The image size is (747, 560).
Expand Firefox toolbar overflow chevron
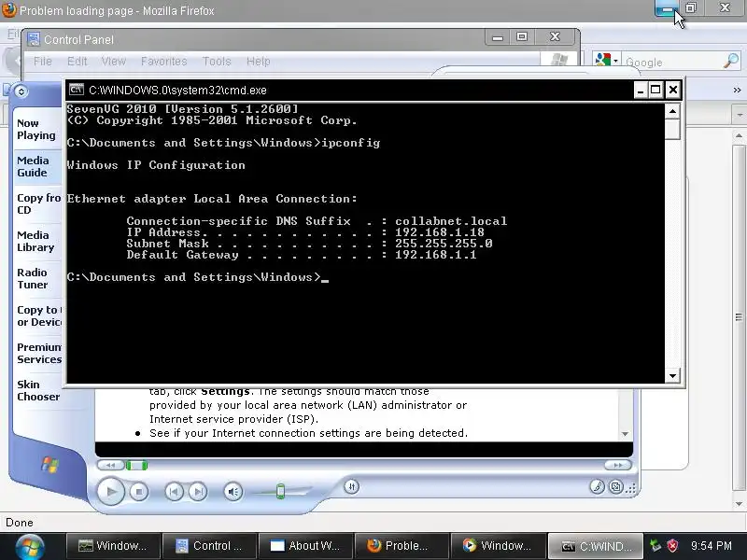[x=737, y=90]
